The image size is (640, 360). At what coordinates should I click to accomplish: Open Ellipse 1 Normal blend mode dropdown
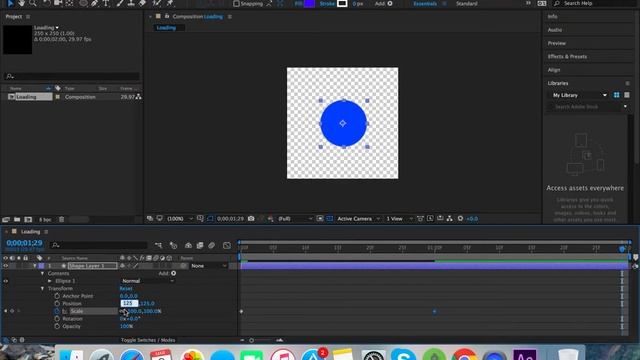click(x=148, y=281)
